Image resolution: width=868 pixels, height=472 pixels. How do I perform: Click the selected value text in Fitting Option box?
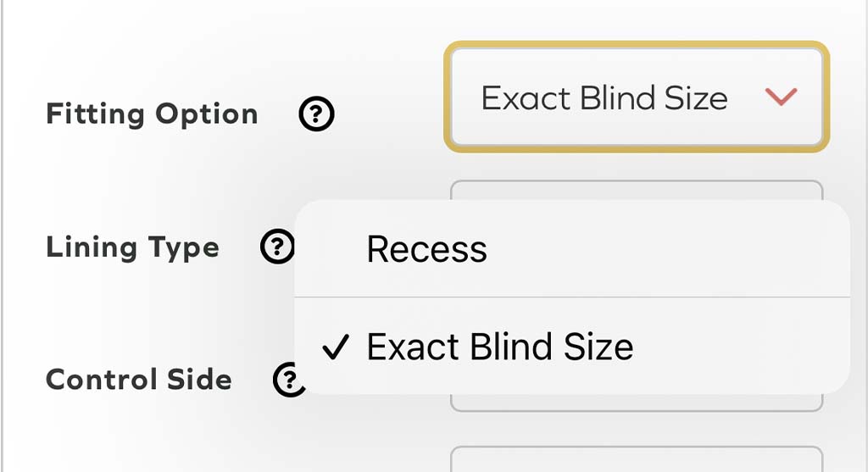point(604,98)
